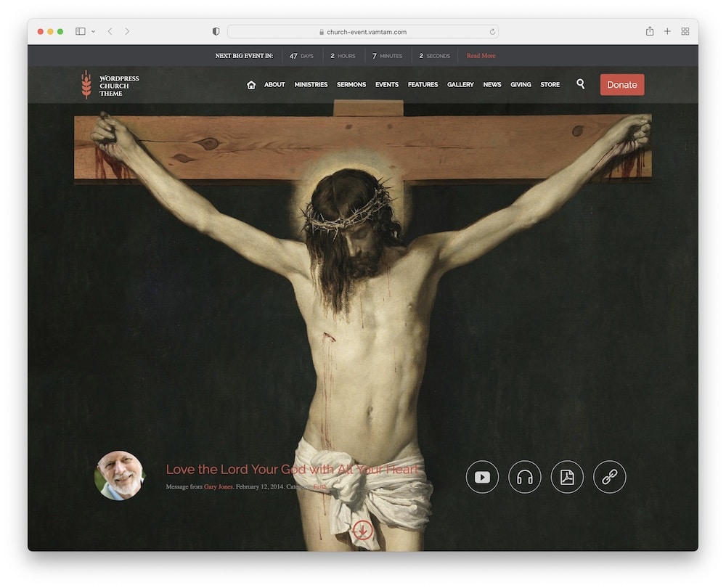Open the Features menu

(x=423, y=85)
